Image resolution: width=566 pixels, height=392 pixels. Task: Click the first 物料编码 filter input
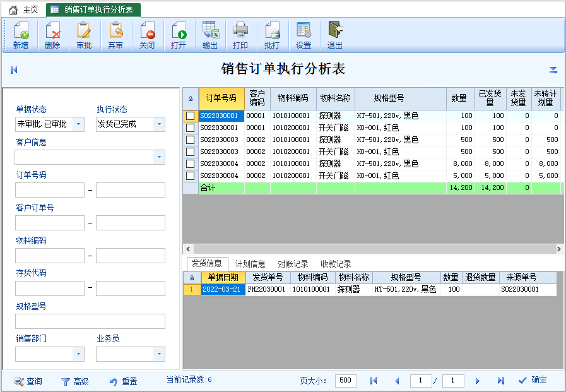click(x=50, y=256)
